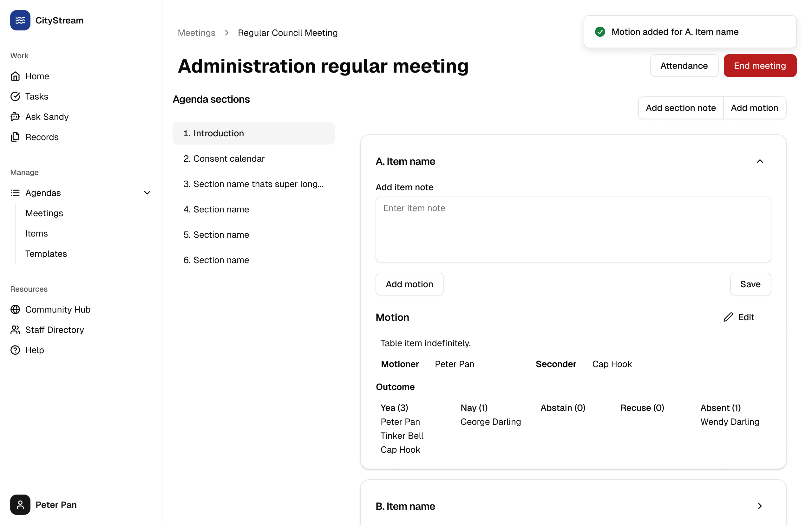Click the Home house icon
812x525 pixels.
click(15, 76)
